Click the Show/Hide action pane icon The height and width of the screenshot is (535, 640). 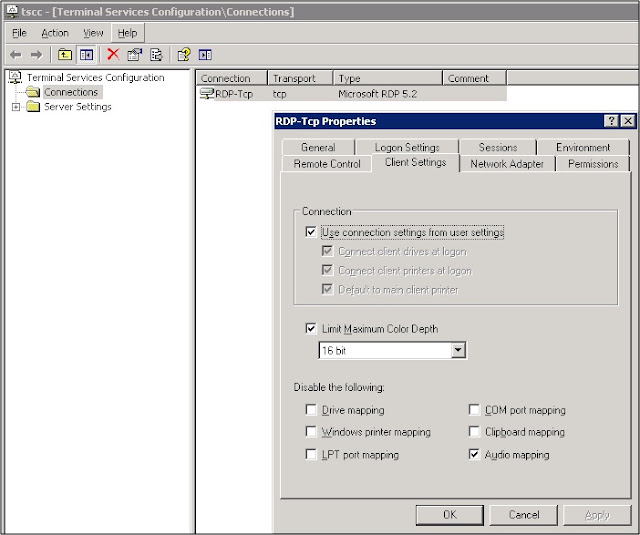click(x=205, y=54)
